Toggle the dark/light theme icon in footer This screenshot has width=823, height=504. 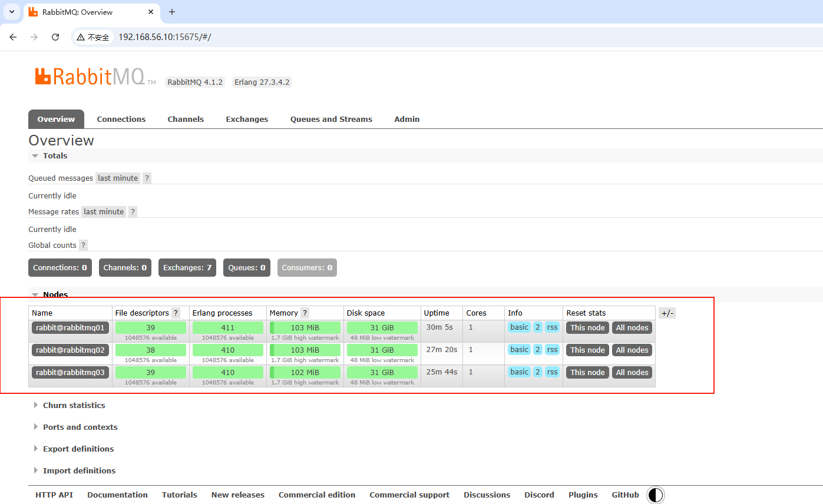click(655, 495)
